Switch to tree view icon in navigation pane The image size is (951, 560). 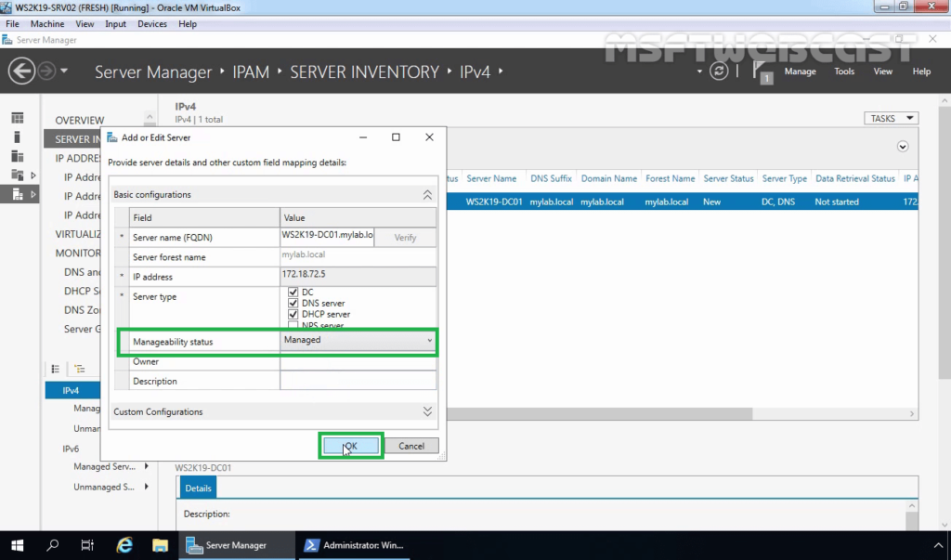(x=80, y=369)
